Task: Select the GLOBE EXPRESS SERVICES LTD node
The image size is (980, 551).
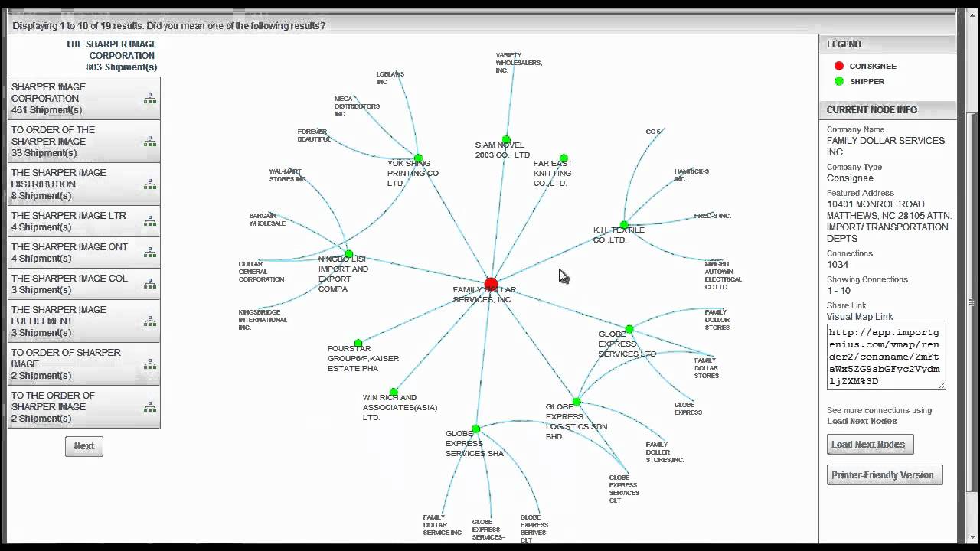Action: click(x=629, y=329)
